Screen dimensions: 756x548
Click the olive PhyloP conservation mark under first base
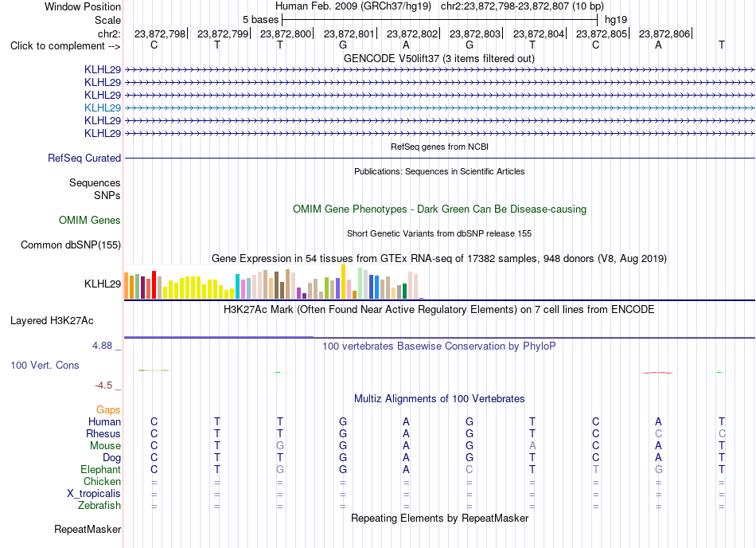[x=154, y=370]
